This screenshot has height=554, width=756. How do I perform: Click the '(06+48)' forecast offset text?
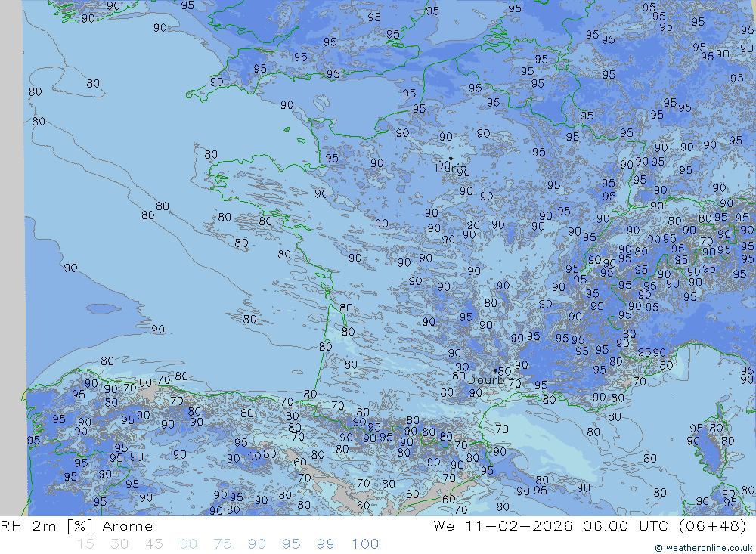click(x=713, y=525)
